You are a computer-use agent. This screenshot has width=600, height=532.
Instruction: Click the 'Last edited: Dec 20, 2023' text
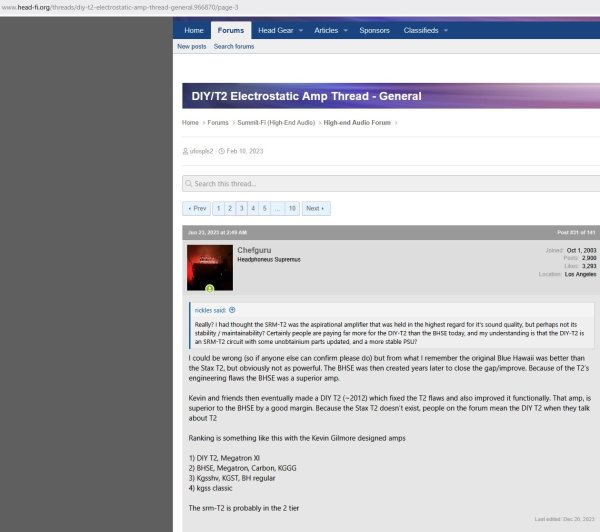[564, 519]
